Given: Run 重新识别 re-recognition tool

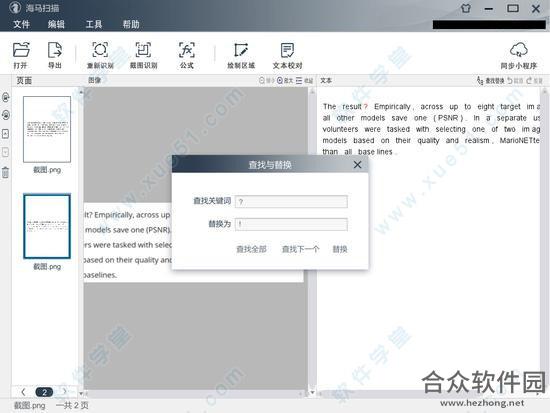Looking at the screenshot, I should [x=100, y=55].
